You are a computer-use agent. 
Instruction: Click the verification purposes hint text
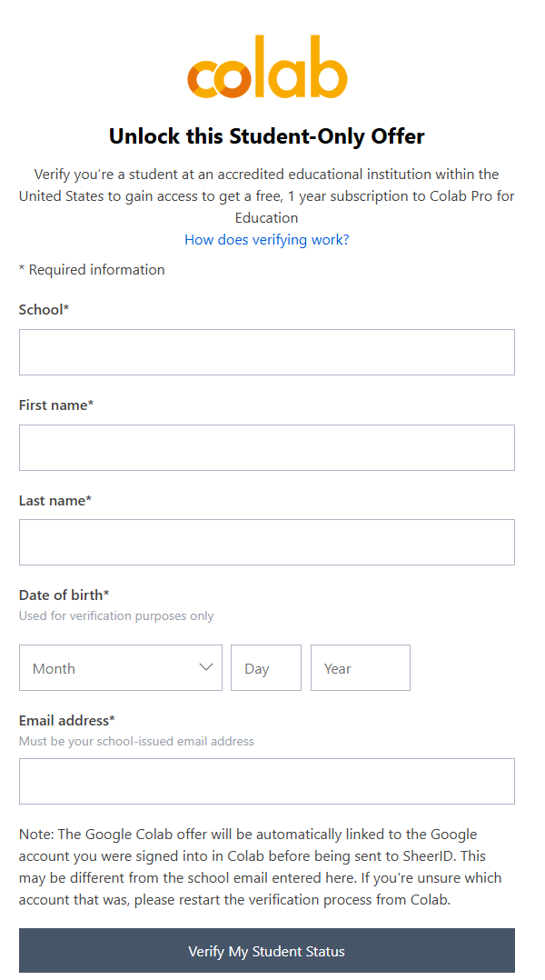click(115, 615)
